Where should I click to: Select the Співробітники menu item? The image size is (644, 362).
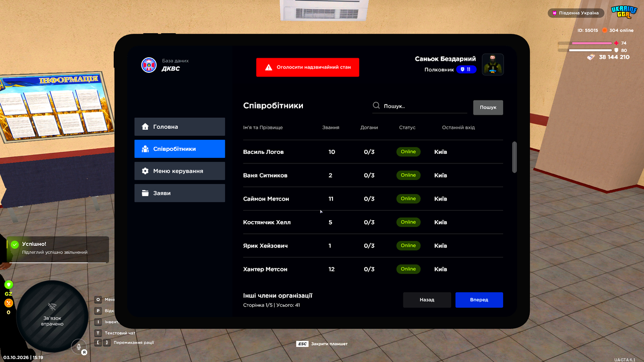[180, 149]
